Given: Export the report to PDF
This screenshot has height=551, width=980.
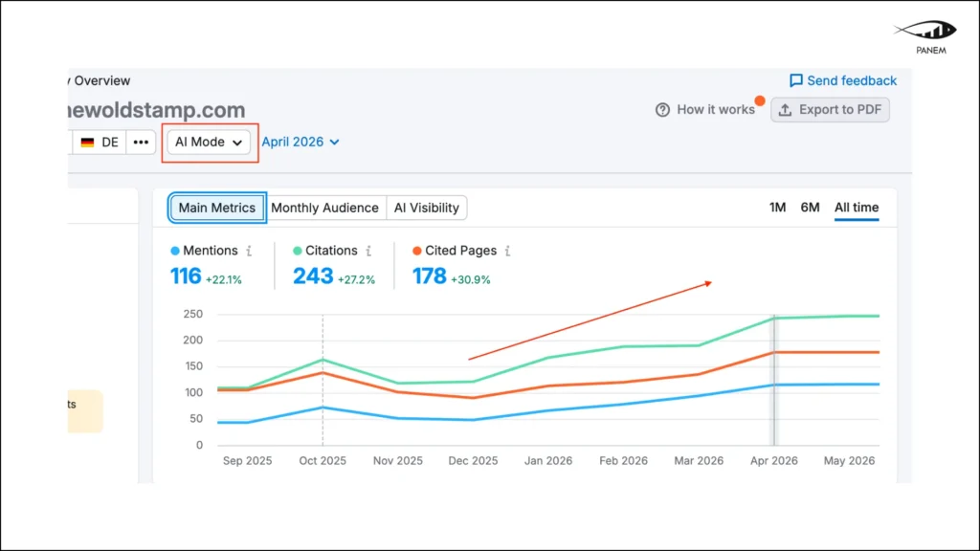Looking at the screenshot, I should pyautogui.click(x=830, y=110).
